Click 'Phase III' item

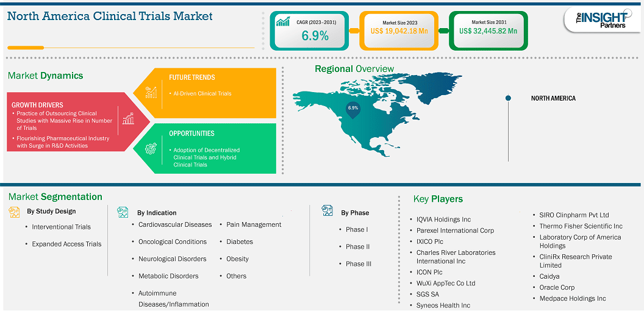tap(359, 263)
